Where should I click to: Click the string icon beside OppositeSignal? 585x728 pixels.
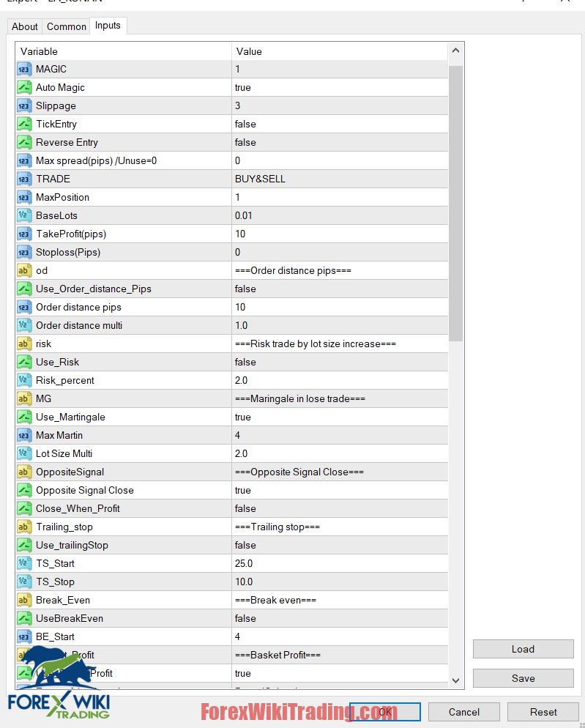pos(24,472)
